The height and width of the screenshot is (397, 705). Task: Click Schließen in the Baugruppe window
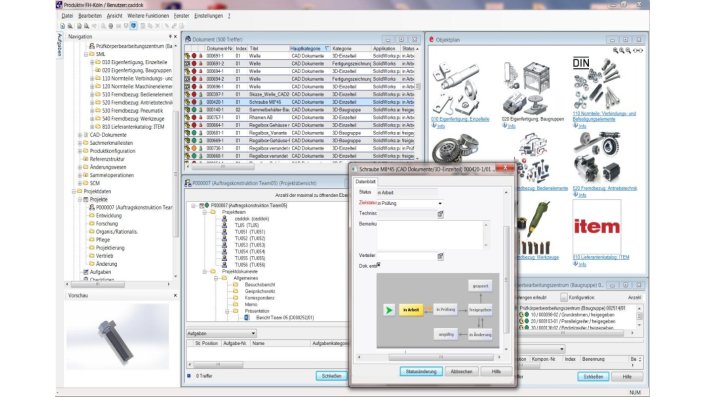click(x=593, y=377)
